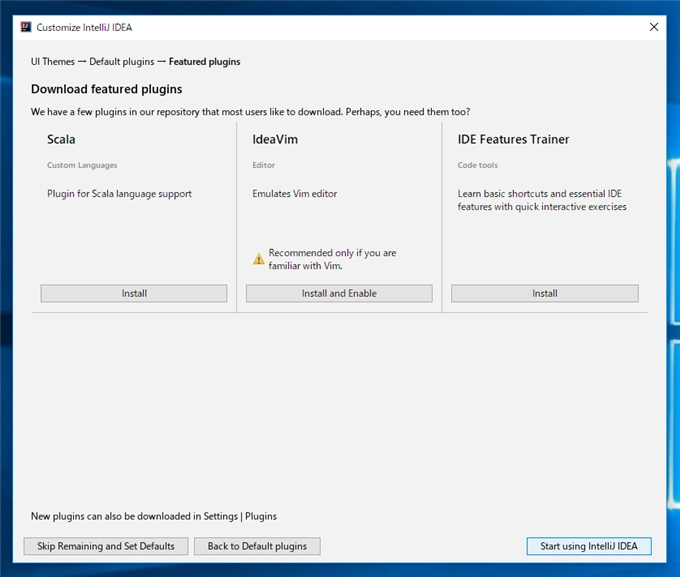
Task: Close the Customize IntelliJ IDEA dialog
Action: coord(654,27)
